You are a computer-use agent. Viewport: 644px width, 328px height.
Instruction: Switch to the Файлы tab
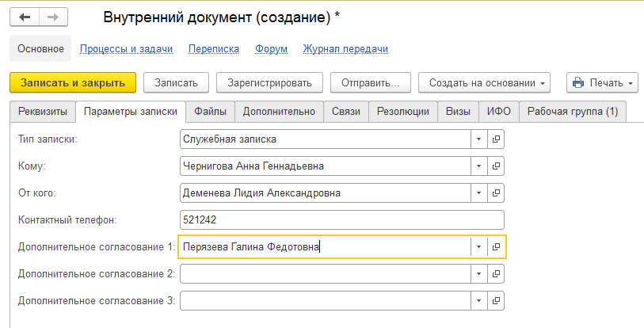click(210, 112)
